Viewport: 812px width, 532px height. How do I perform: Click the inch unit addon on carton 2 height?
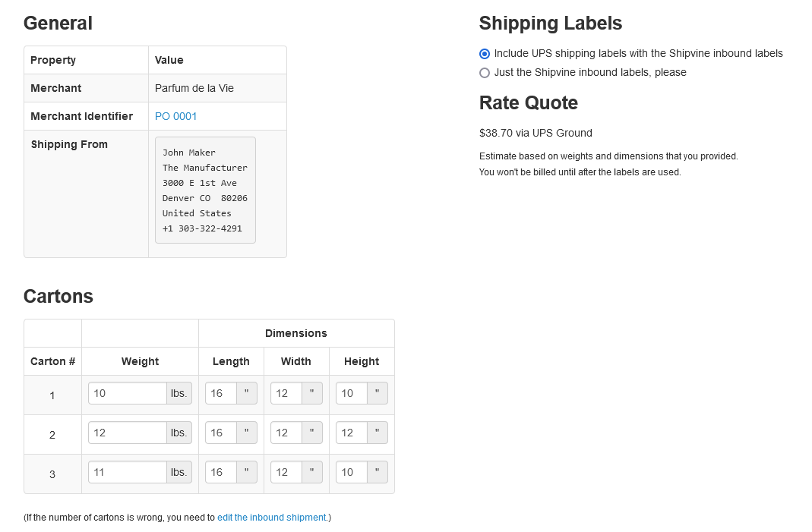point(378,433)
